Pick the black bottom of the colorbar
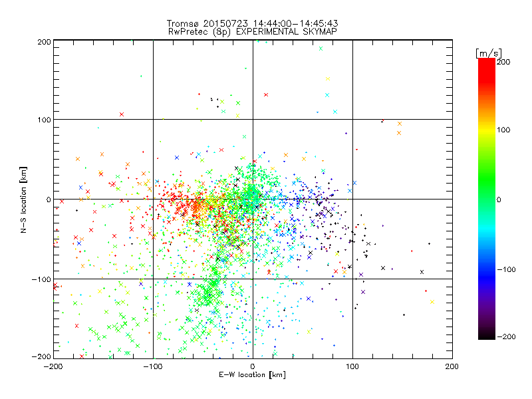 (487, 334)
